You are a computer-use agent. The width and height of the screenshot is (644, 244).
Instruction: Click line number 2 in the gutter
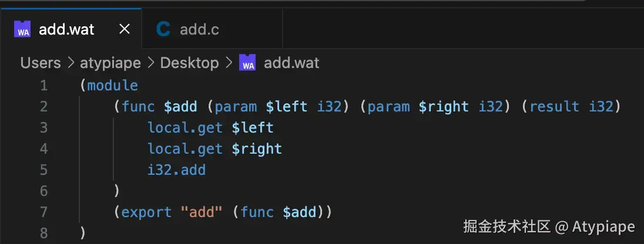[43, 107]
